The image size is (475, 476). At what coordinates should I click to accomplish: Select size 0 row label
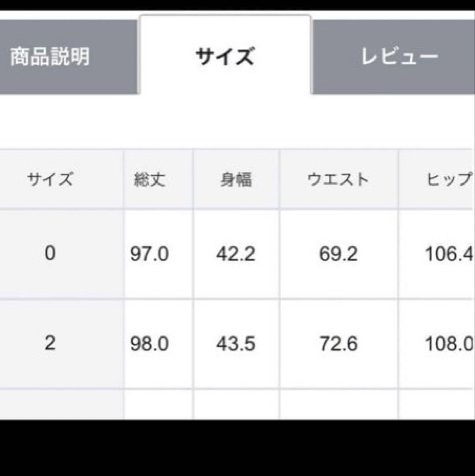(52, 253)
